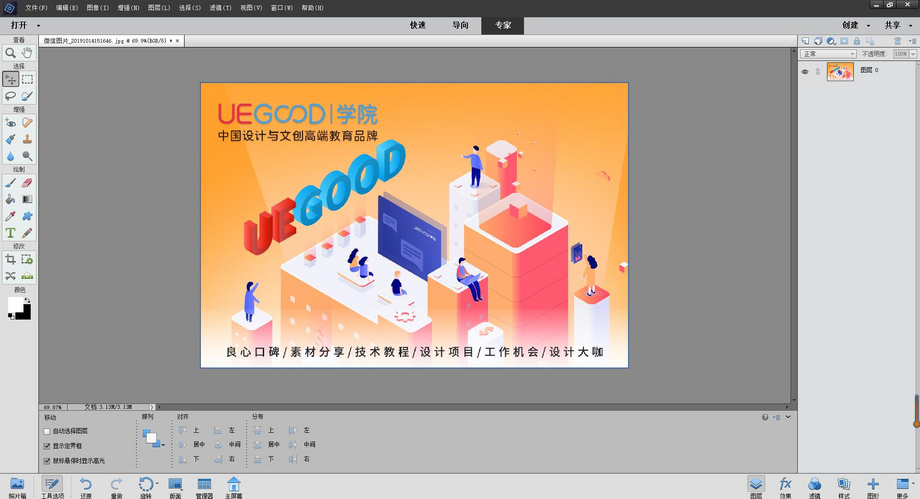The width and height of the screenshot is (920, 499).
Task: Undo with the 还原 button
Action: 86,487
